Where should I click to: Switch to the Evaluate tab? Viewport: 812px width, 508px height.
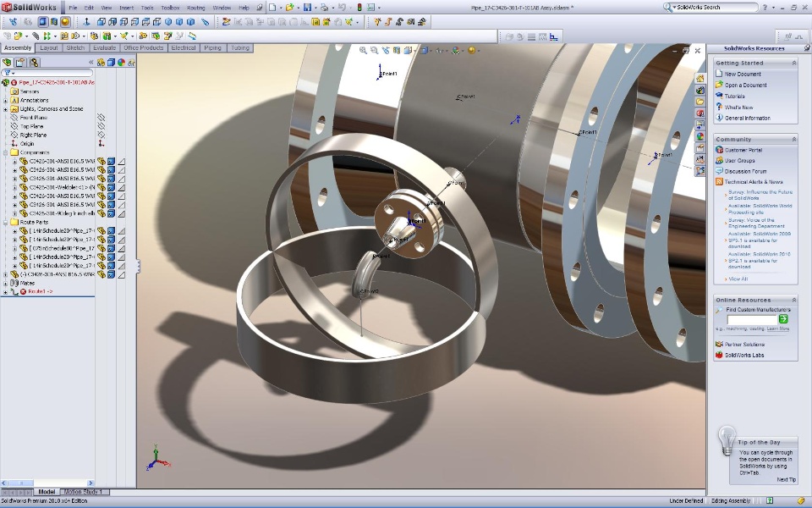click(105, 47)
